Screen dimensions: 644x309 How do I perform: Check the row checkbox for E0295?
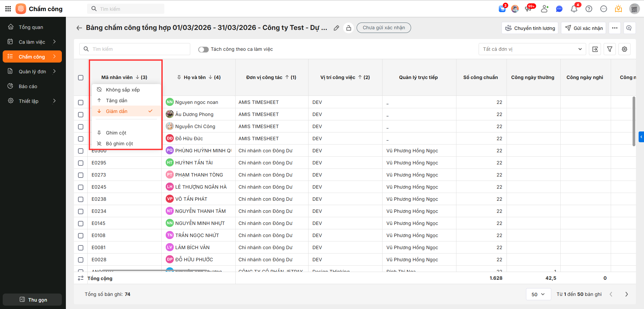coord(81,163)
